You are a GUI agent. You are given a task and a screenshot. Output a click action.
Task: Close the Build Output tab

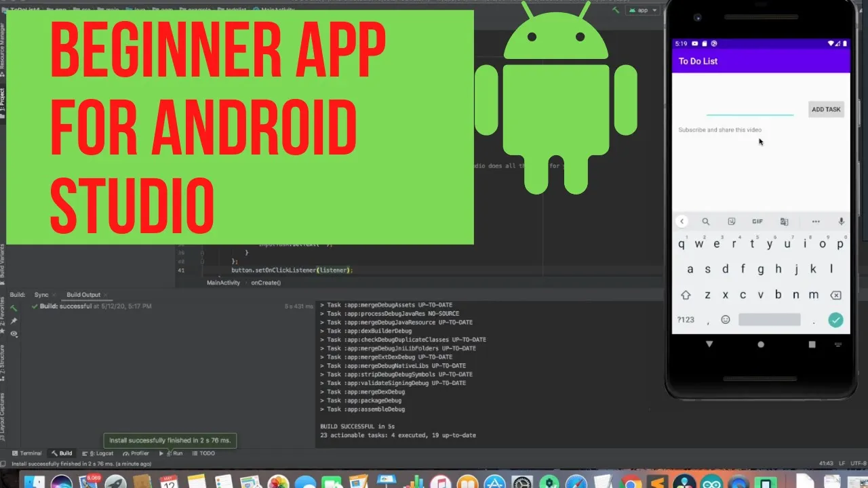click(x=105, y=295)
